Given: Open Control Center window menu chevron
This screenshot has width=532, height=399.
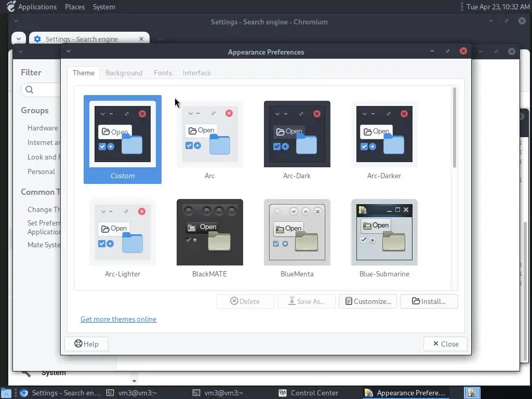Looking at the screenshot, I should (21, 51).
